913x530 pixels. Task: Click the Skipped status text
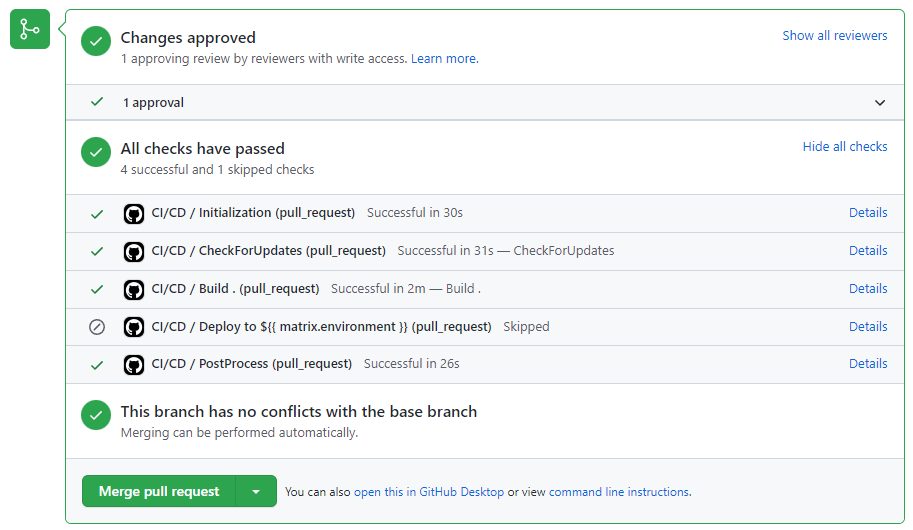point(526,327)
